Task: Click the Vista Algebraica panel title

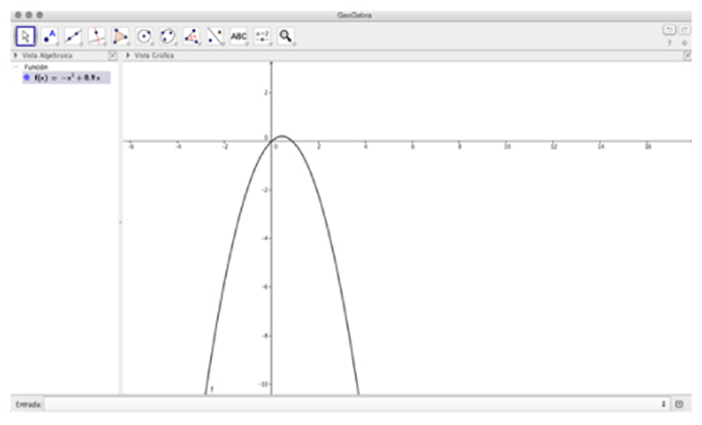Action: tap(47, 56)
